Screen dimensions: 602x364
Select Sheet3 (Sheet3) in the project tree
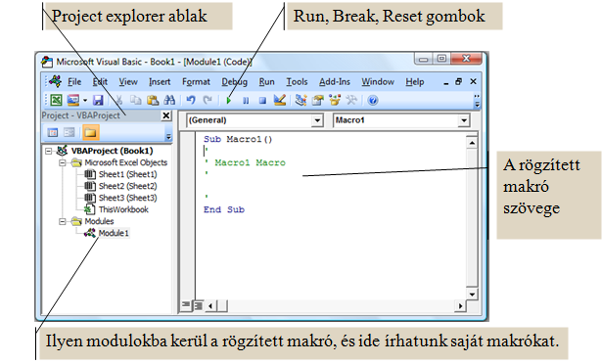pyautogui.click(x=128, y=198)
